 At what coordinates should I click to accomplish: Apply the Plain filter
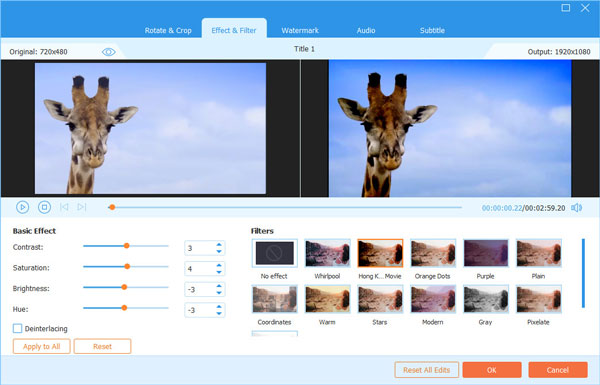click(x=539, y=253)
